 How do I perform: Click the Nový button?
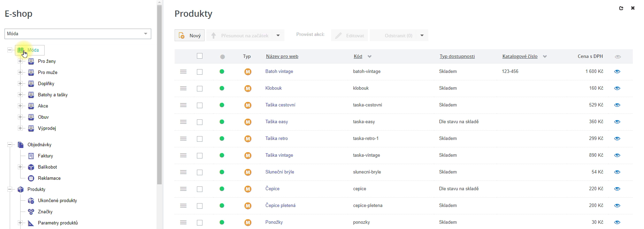(x=190, y=36)
